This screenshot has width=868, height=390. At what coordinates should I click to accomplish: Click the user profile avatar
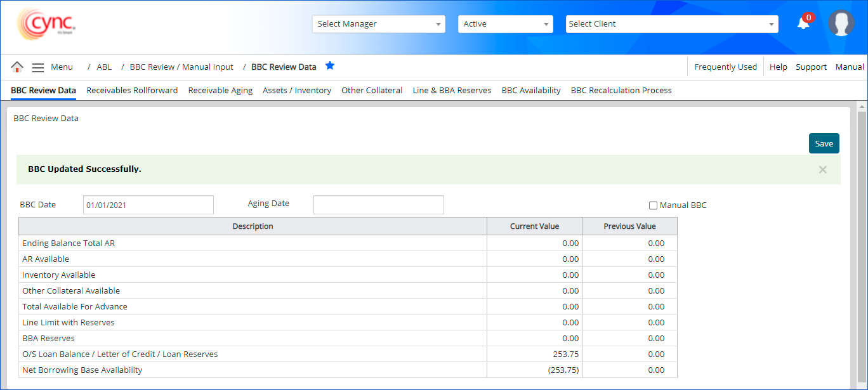(x=841, y=23)
